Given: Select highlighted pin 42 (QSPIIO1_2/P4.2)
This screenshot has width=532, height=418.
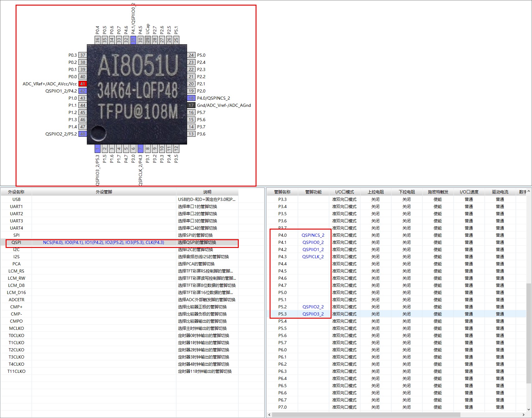Looking at the screenshot, I should coord(82,91).
